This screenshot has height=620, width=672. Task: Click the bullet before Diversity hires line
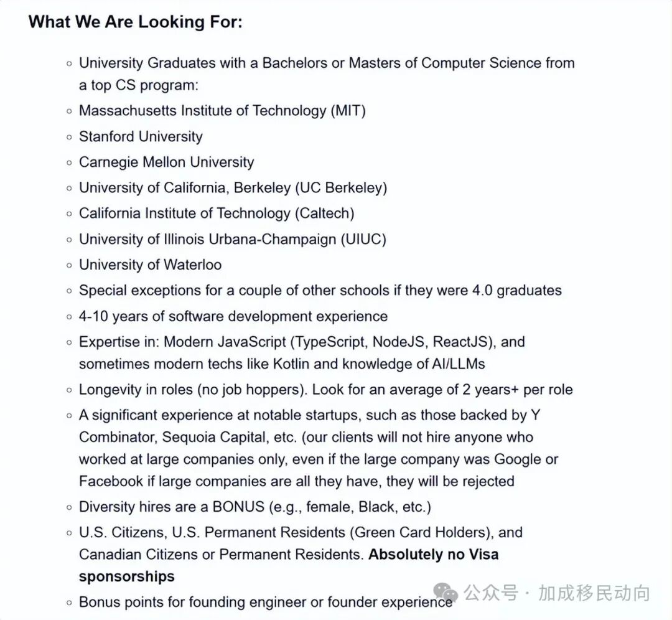click(70, 508)
